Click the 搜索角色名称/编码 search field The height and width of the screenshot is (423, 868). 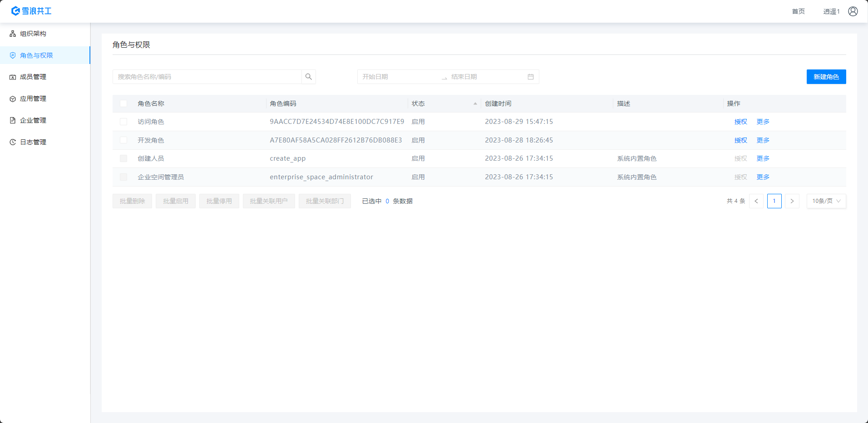pyautogui.click(x=207, y=77)
